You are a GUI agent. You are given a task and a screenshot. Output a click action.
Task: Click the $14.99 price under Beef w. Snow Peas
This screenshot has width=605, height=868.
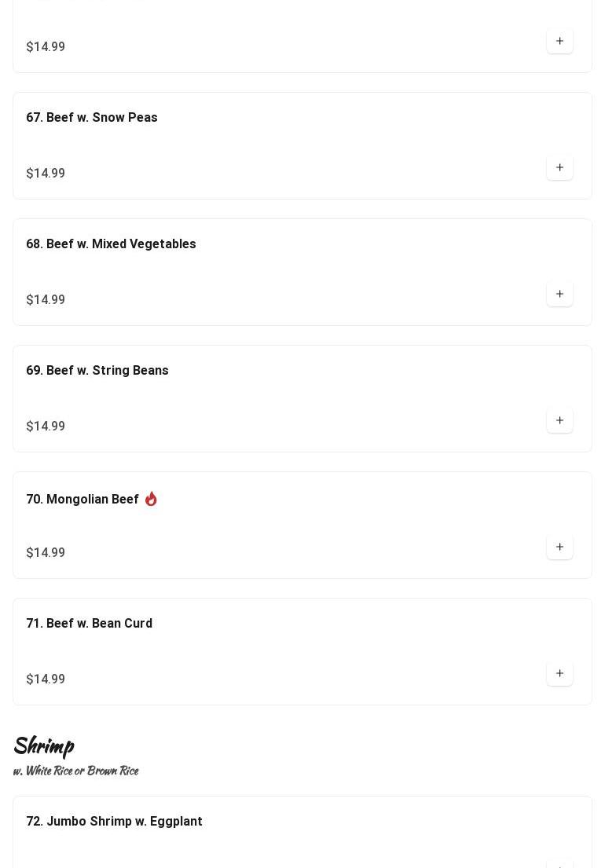pyautogui.click(x=46, y=174)
